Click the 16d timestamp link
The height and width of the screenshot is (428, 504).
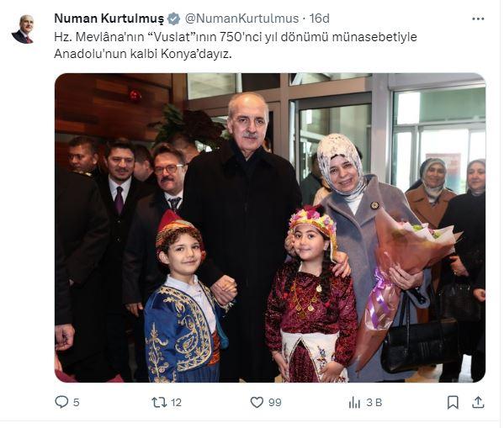(x=320, y=18)
